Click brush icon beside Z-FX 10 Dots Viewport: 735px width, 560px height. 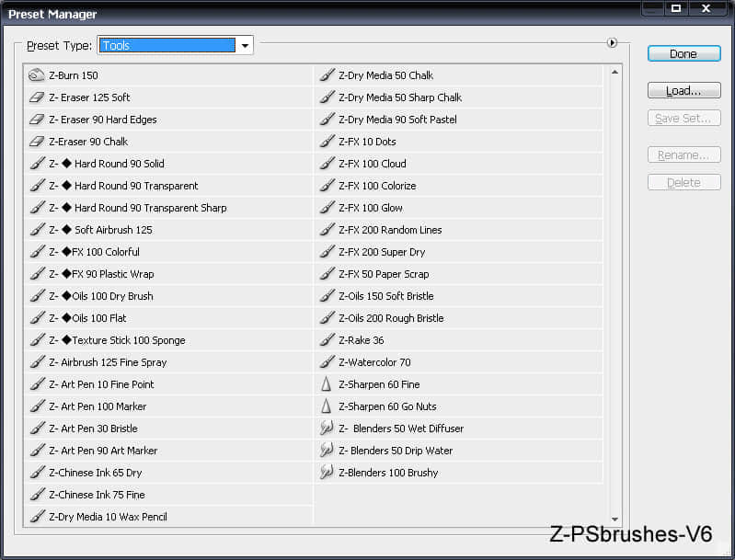point(327,141)
